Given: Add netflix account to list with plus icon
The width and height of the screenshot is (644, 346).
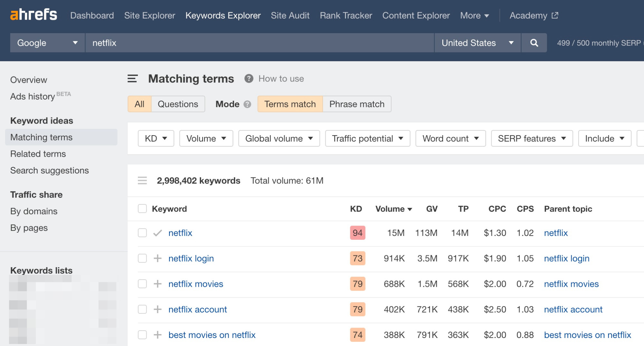Looking at the screenshot, I should tap(158, 309).
